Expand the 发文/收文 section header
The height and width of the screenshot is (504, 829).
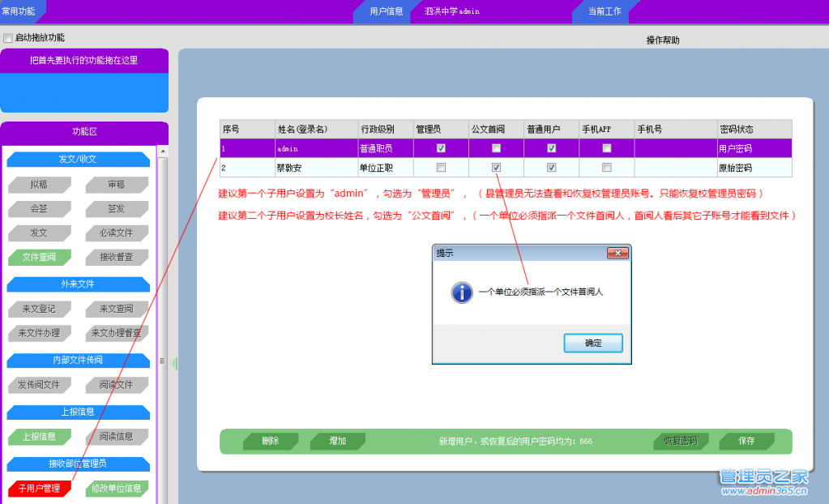pyautogui.click(x=78, y=159)
